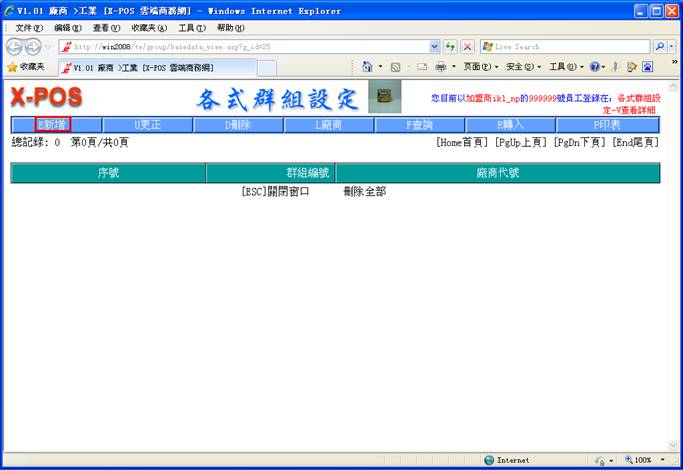The image size is (683, 470).
Task: Click the E新增 add button
Action: 53,125
